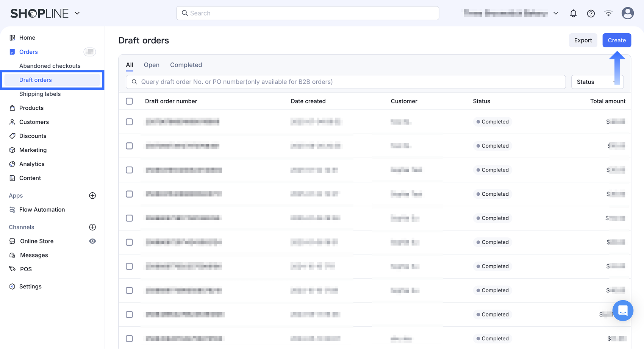Expand the store name dropdown in the header

[556, 13]
